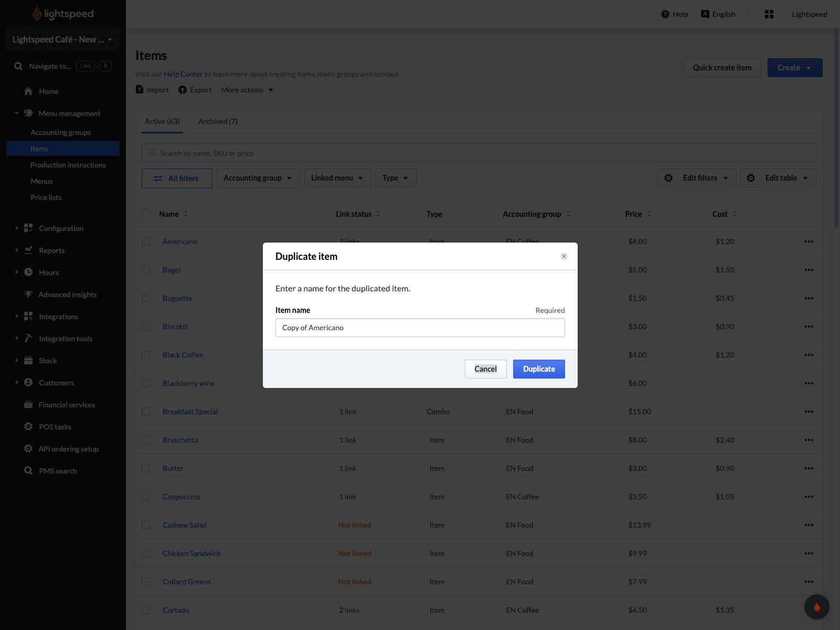
Task: Click the Duplicate button
Action: click(539, 369)
